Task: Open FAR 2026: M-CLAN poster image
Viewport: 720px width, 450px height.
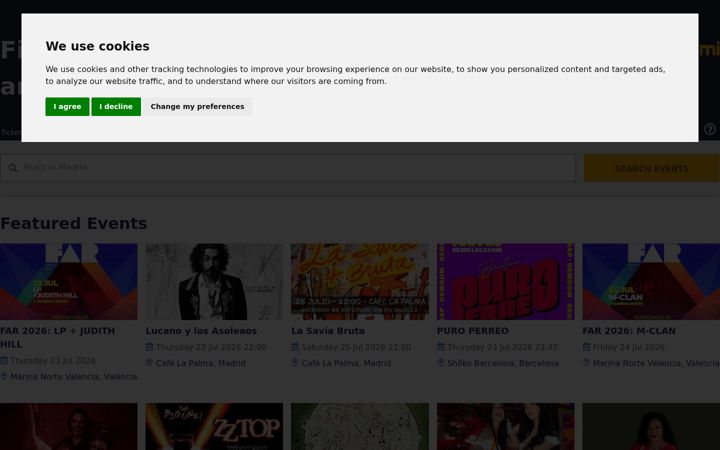Action: coord(651,281)
